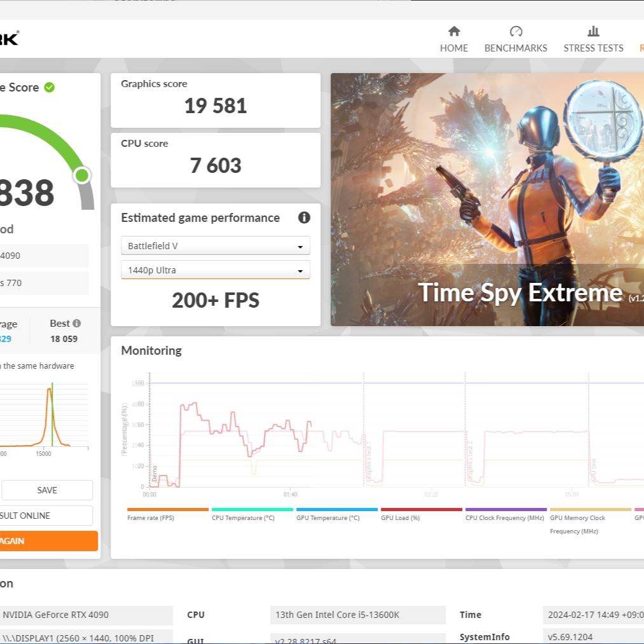Open the Stress Tests bar chart icon
The height and width of the screenshot is (644, 644).
coord(593,31)
